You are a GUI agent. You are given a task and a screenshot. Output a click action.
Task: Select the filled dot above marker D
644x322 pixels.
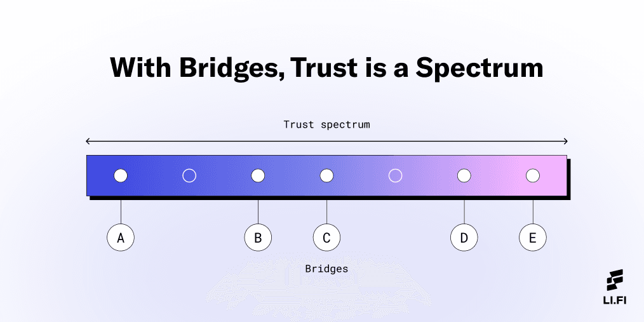(464, 175)
